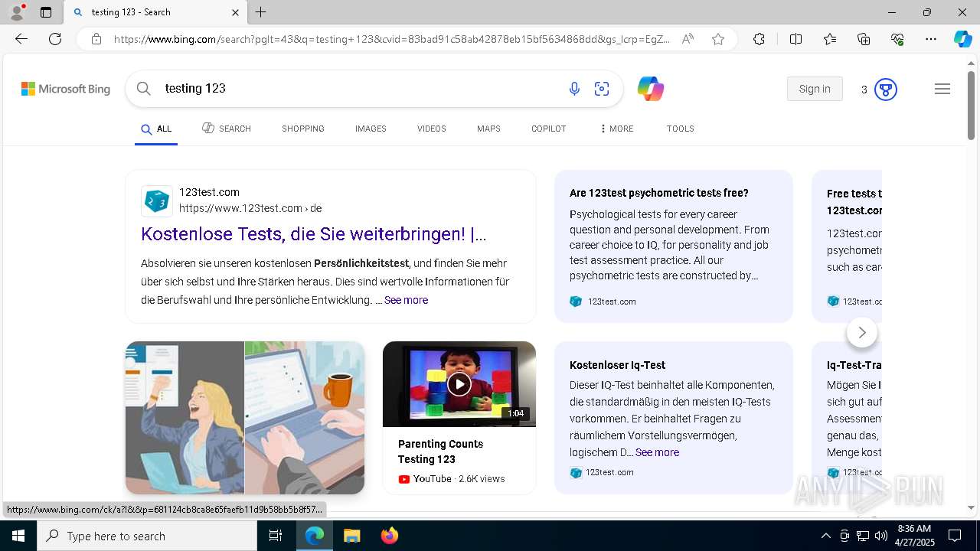Open Parenting Counts Testing 123 title
The width and height of the screenshot is (980, 551).
click(x=440, y=452)
